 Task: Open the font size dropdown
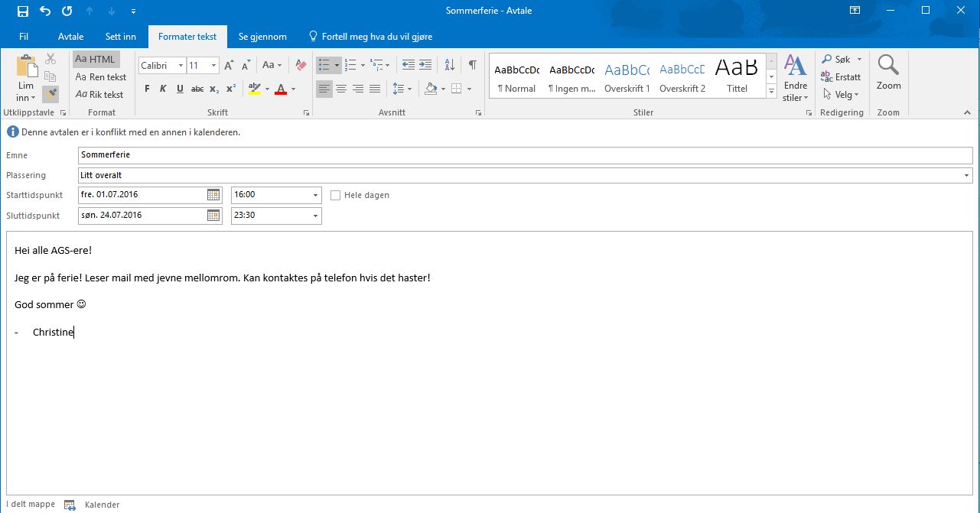(214, 66)
